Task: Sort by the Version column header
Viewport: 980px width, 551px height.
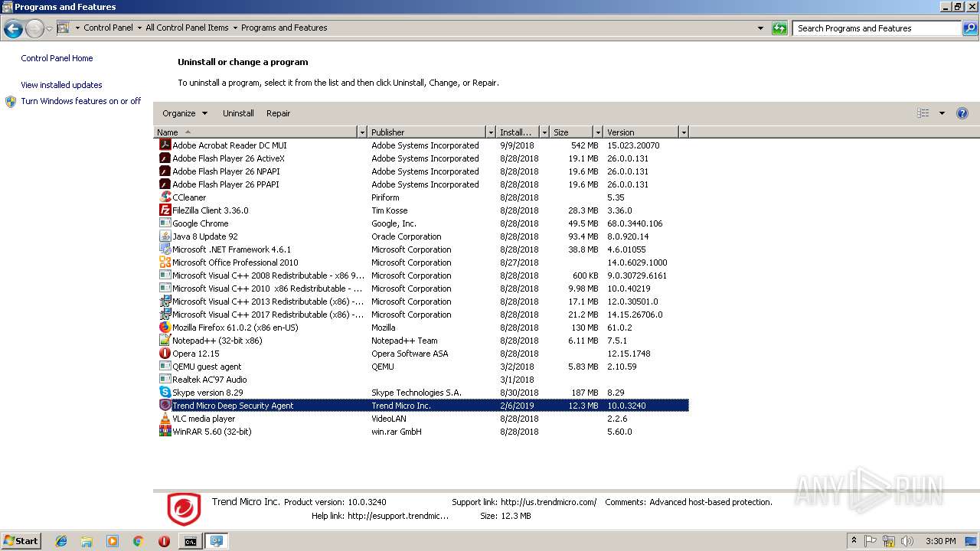Action: 641,132
